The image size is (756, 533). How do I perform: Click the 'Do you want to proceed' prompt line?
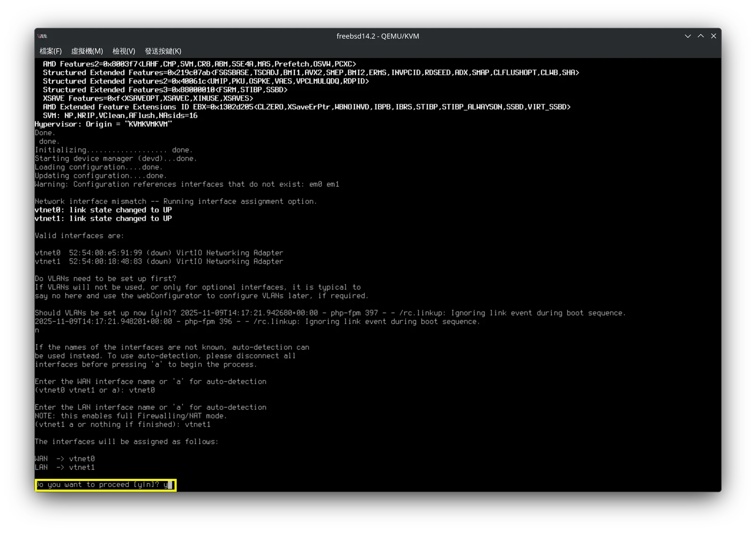[x=105, y=485]
